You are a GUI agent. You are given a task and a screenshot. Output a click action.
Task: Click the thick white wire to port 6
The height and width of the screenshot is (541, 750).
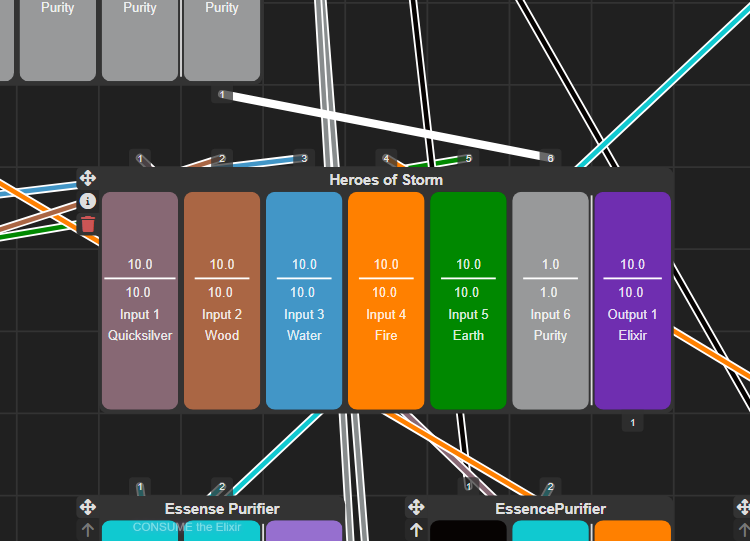(x=386, y=125)
